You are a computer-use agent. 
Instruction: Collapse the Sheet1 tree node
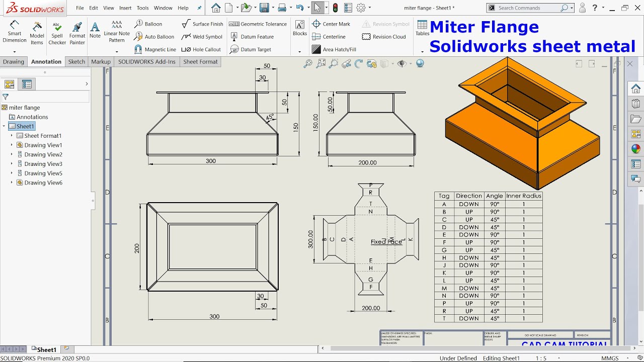4,126
